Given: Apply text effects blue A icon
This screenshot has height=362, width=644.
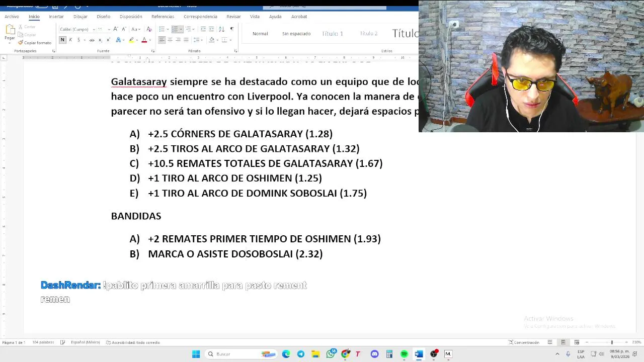Looking at the screenshot, I should (x=118, y=40).
